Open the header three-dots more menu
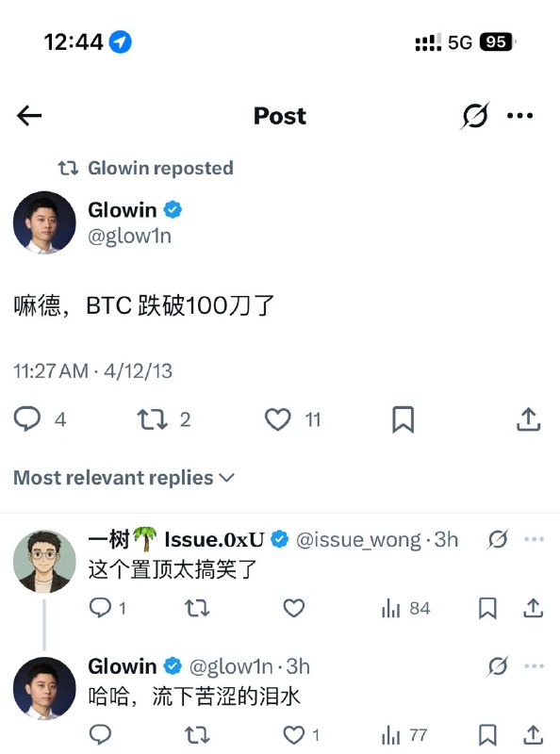 coord(520,115)
